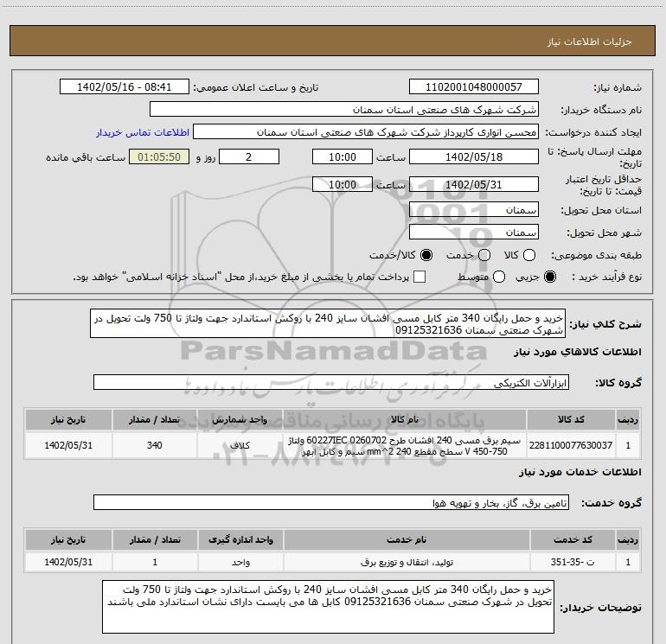The image size is (666, 644).
Task: Toggle the Islamic treasury payment checkbox
Action: tap(419, 277)
